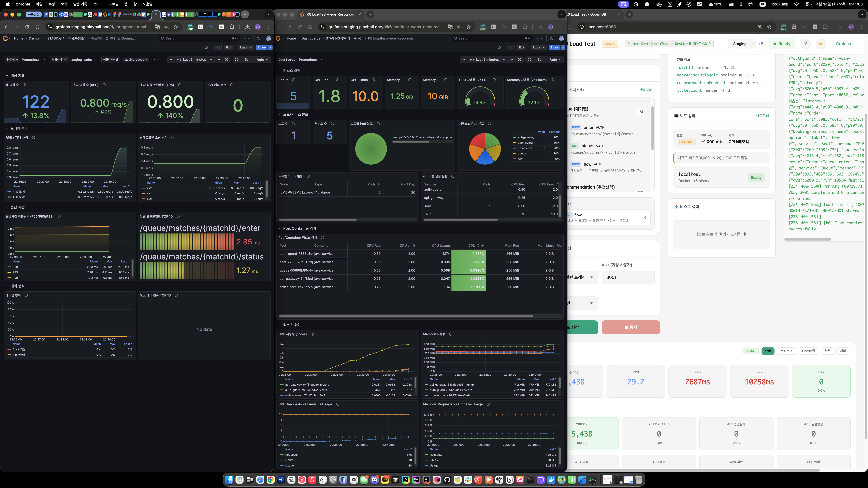
Task: Click the info icon next to Pod 수 panel
Action: (294, 80)
